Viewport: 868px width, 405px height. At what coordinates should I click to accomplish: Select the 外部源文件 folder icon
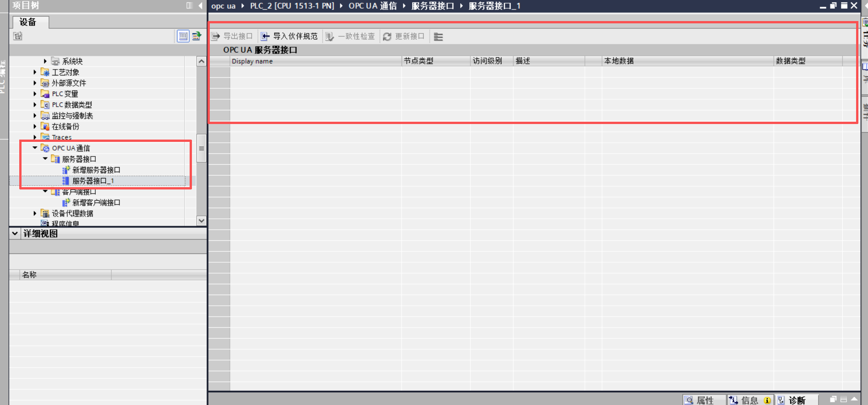(x=45, y=83)
